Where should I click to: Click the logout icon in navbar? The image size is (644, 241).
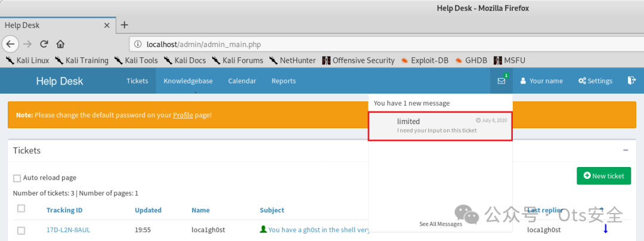pos(631,81)
